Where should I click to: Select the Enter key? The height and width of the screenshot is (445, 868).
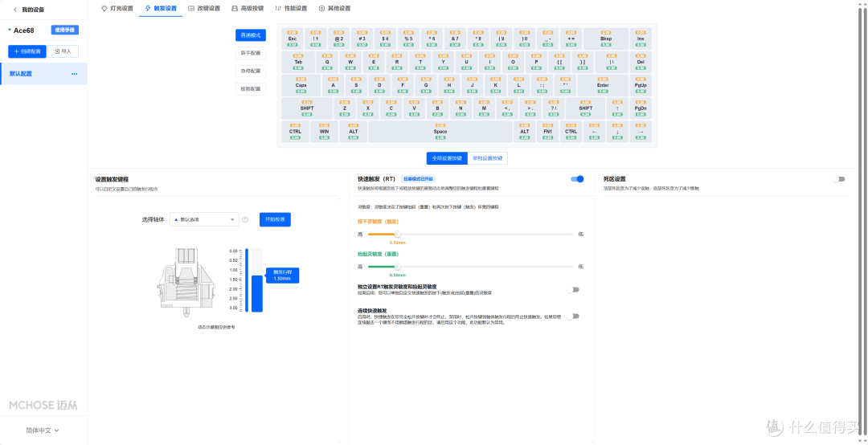click(603, 85)
